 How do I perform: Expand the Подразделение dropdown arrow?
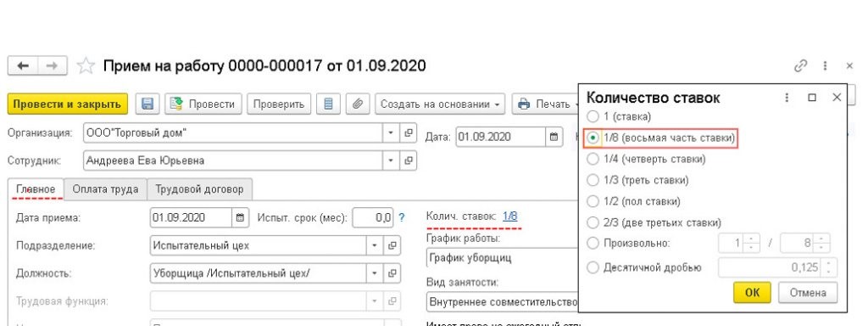pos(375,245)
